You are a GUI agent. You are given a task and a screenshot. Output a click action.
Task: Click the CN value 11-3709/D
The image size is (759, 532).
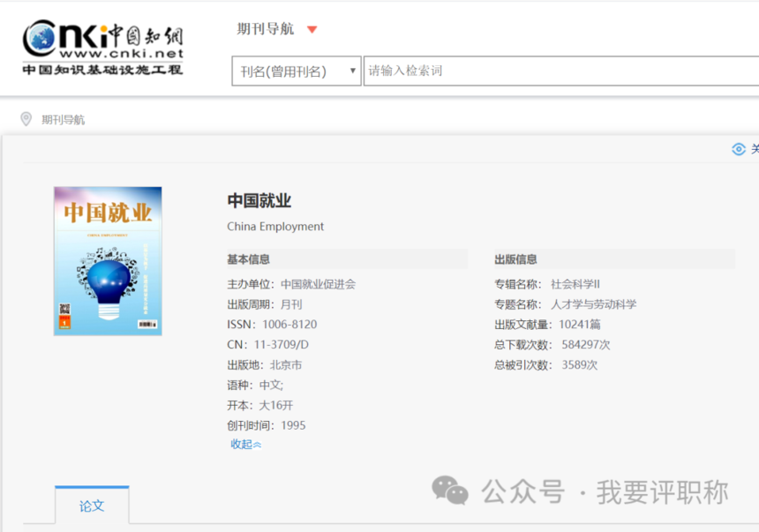pyautogui.click(x=282, y=345)
